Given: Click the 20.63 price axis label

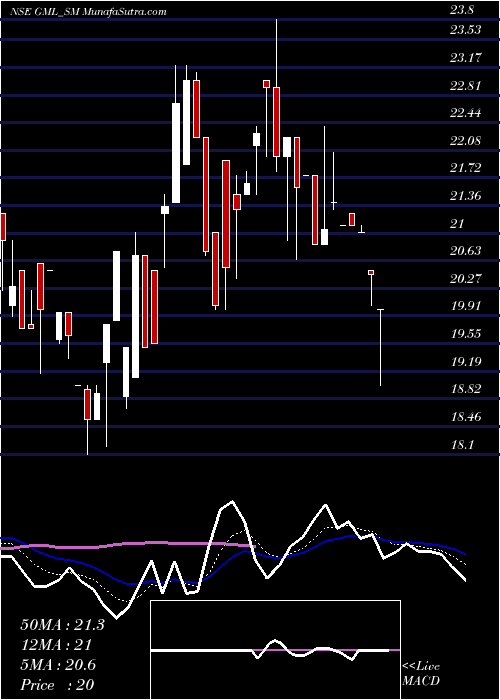Looking at the screenshot, I should pyautogui.click(x=467, y=250).
